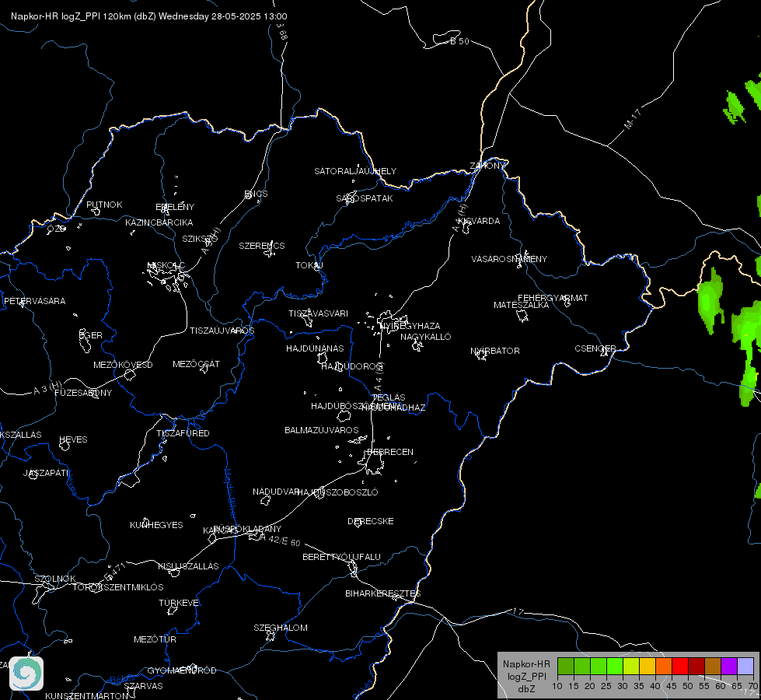Click the purple 60-65 dBZ legend swatch
This screenshot has height=700, width=761.
[728, 666]
